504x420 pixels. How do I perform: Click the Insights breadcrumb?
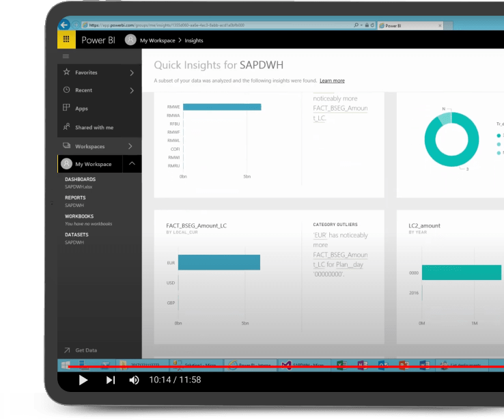[x=194, y=40]
